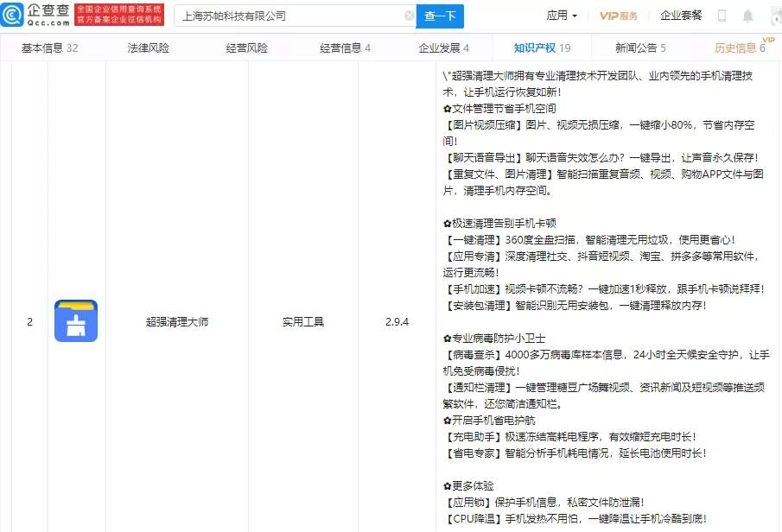
Task: Click the heading 文件管理节省手机空间
Action: pyautogui.click(x=499, y=108)
